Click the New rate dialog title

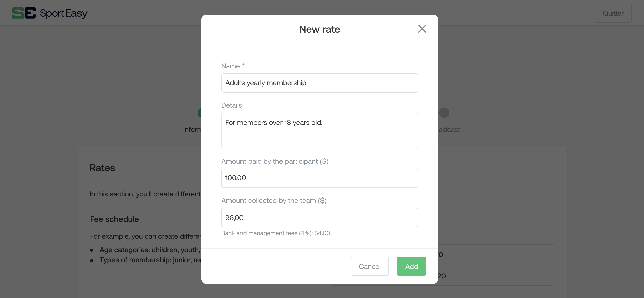[x=319, y=29]
